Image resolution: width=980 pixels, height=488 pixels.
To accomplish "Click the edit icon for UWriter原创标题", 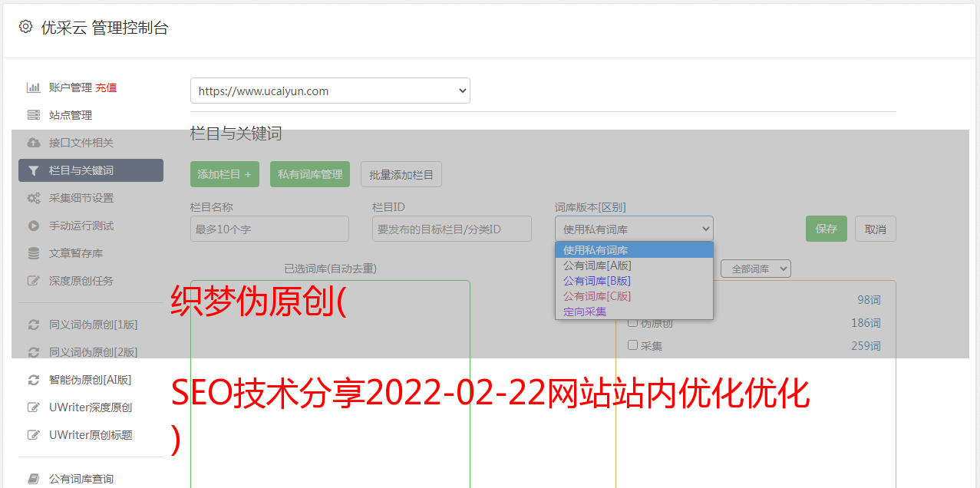I will click(34, 435).
